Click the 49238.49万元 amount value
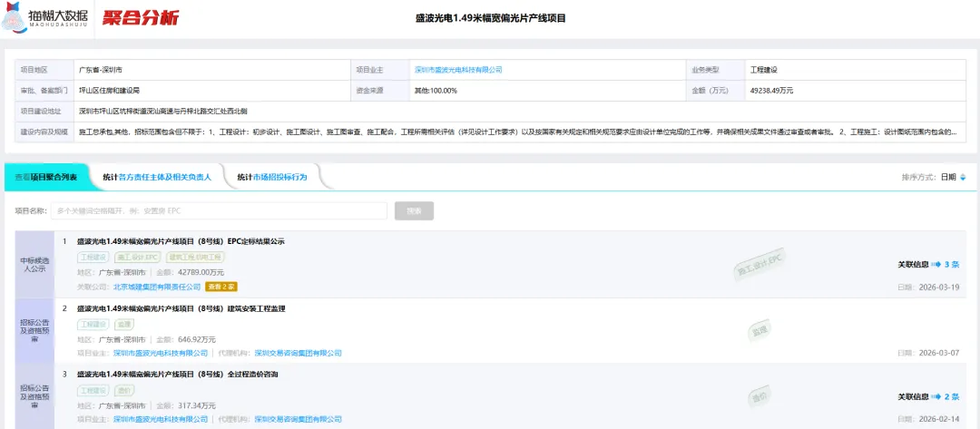 tap(771, 91)
